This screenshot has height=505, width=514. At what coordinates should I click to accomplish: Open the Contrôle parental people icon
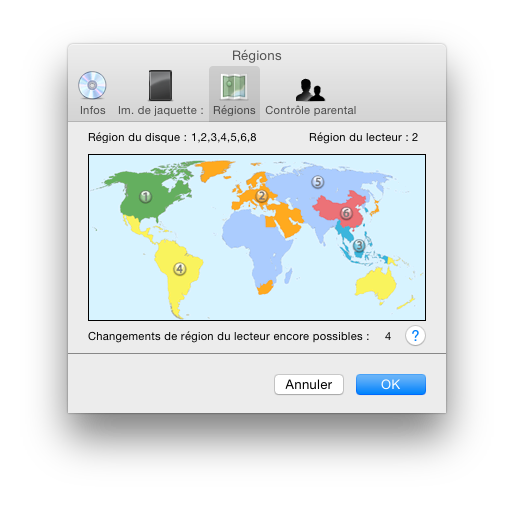tap(310, 89)
